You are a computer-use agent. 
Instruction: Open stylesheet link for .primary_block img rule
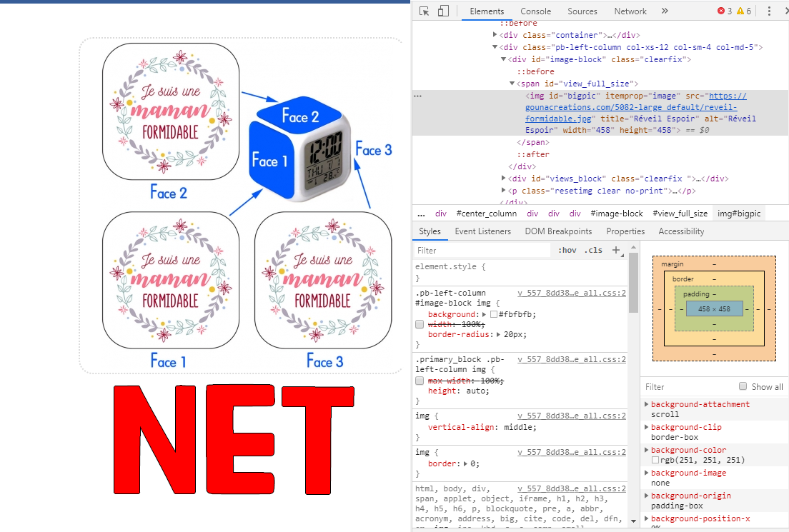click(572, 359)
